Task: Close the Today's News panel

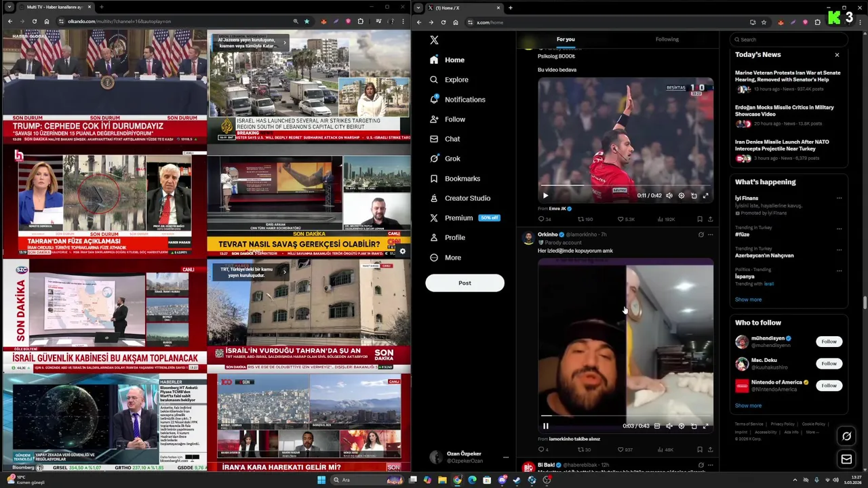Action: pyautogui.click(x=837, y=55)
